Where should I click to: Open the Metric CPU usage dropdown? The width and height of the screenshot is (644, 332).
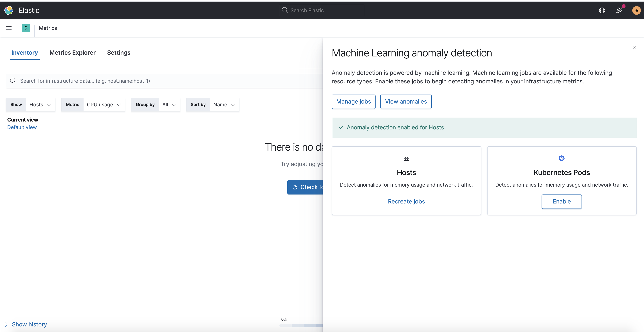[104, 105]
